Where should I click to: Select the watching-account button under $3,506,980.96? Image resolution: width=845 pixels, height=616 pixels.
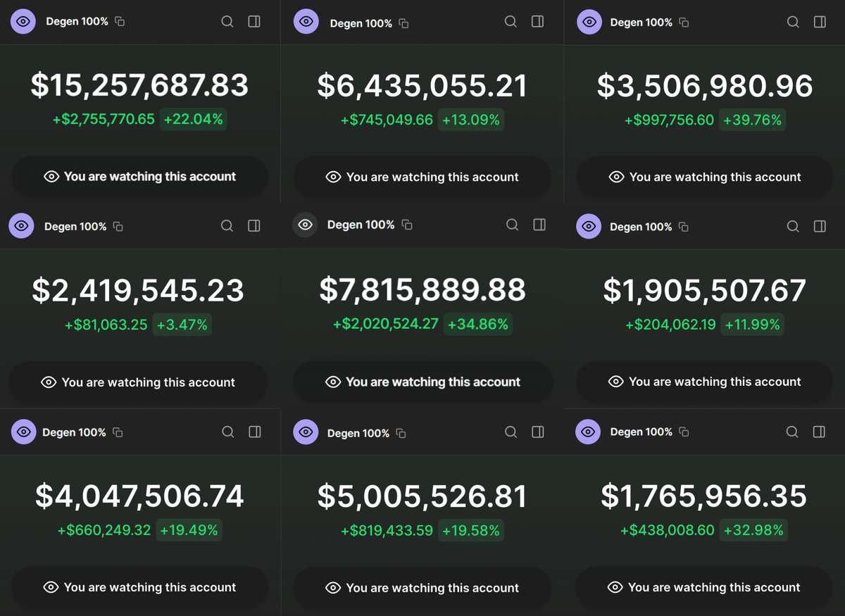point(705,177)
